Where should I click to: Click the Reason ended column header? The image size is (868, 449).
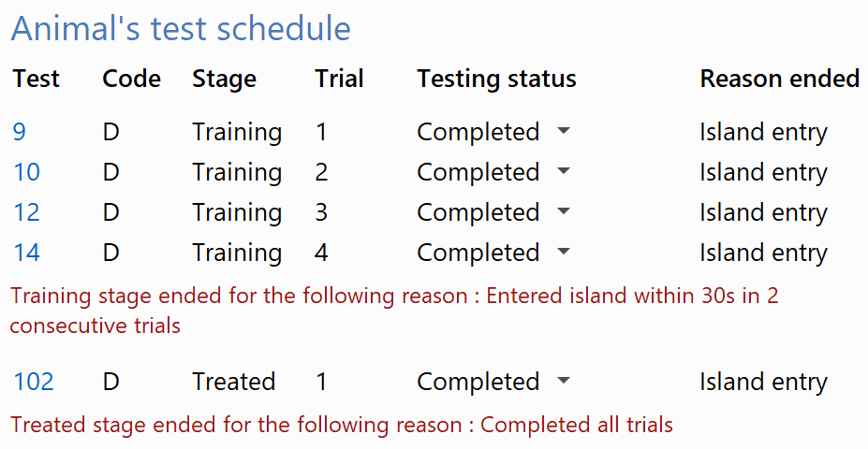click(x=779, y=79)
